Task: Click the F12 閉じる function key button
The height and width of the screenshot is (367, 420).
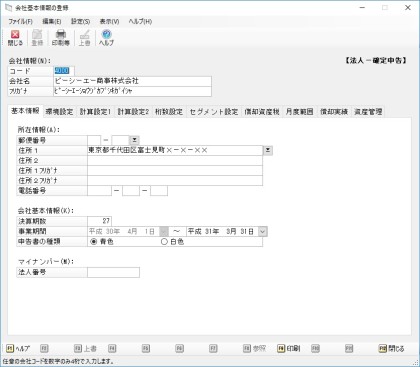Action: 391,349
